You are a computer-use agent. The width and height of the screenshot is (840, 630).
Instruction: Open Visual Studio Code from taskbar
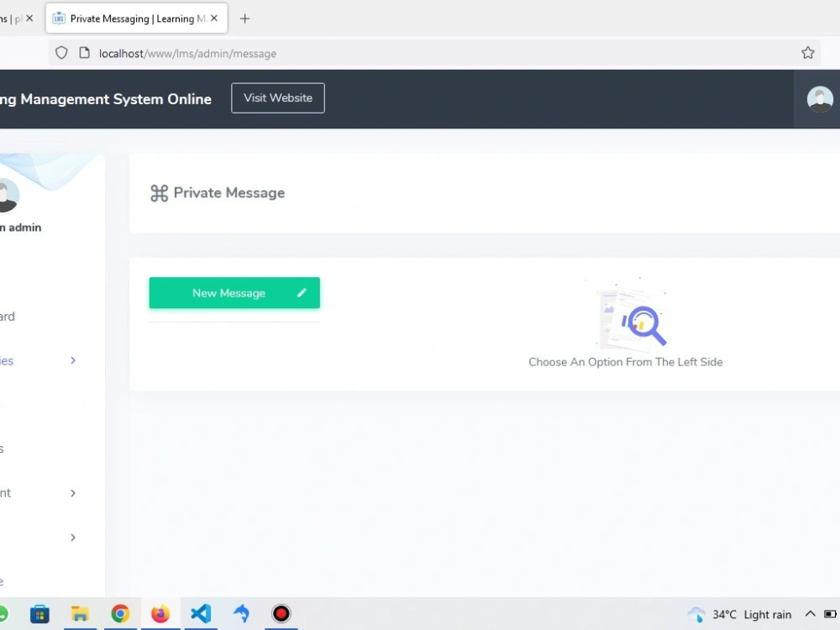tap(201, 614)
